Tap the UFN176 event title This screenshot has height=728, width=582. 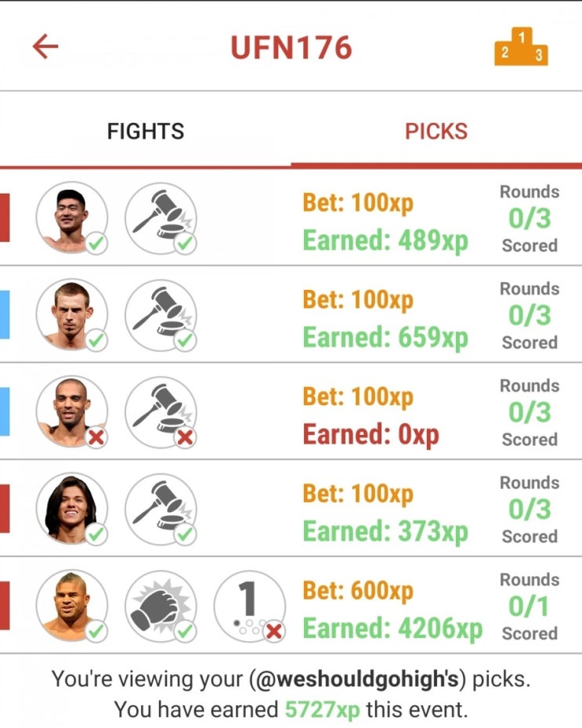pos(291,48)
